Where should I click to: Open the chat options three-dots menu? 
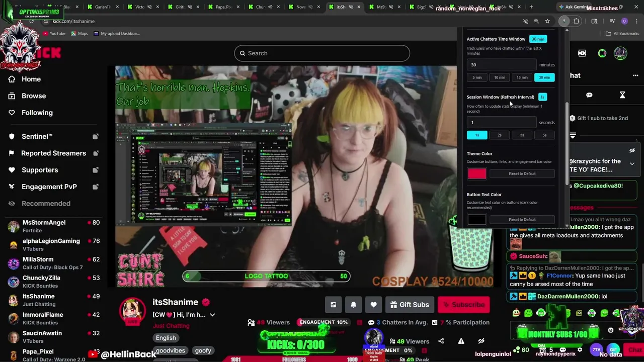635,75
